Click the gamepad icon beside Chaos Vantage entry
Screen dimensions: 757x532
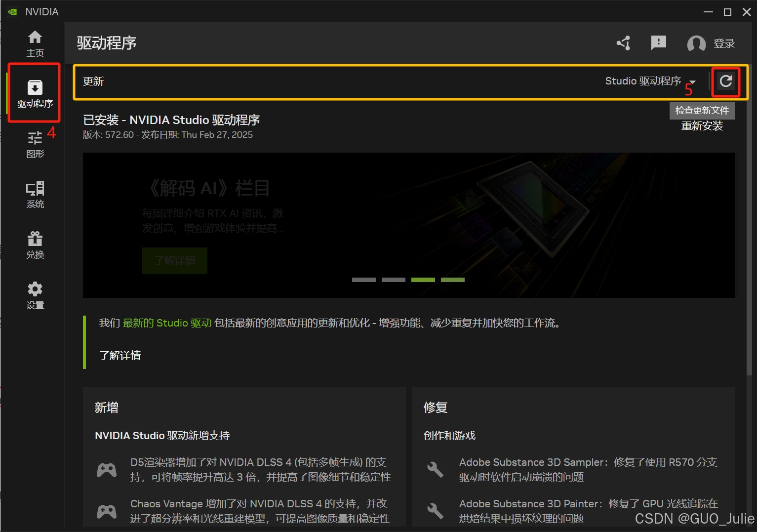(107, 511)
